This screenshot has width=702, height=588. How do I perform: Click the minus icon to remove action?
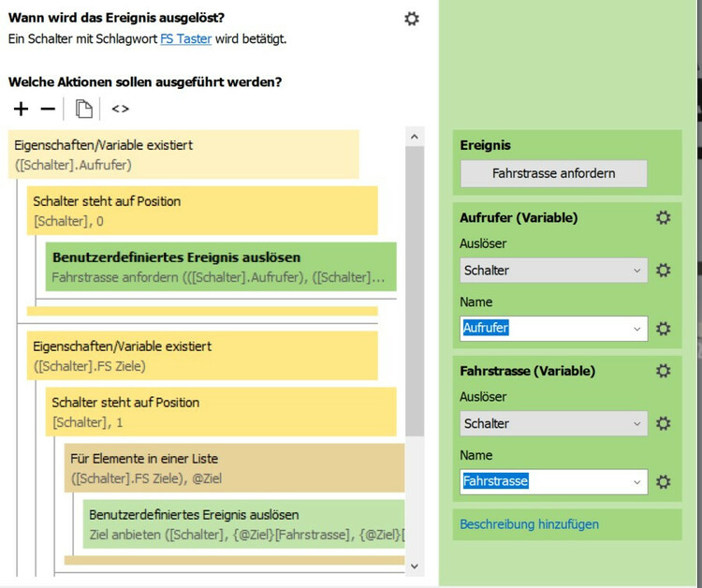pyautogui.click(x=48, y=110)
